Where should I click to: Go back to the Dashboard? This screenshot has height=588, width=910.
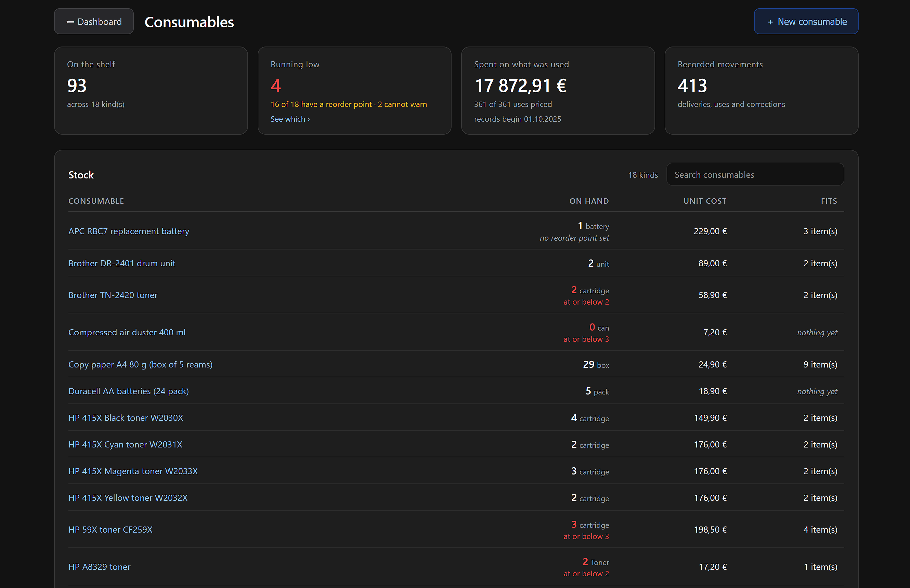(94, 22)
